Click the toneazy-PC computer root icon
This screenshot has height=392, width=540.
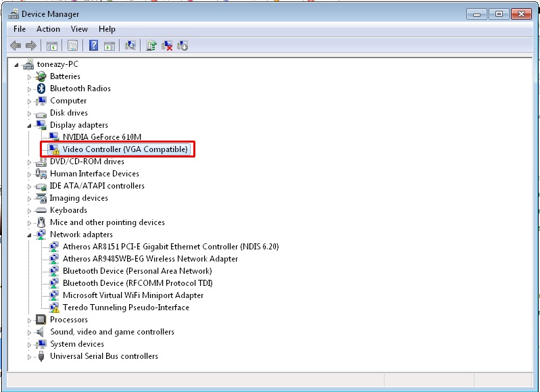click(28, 64)
